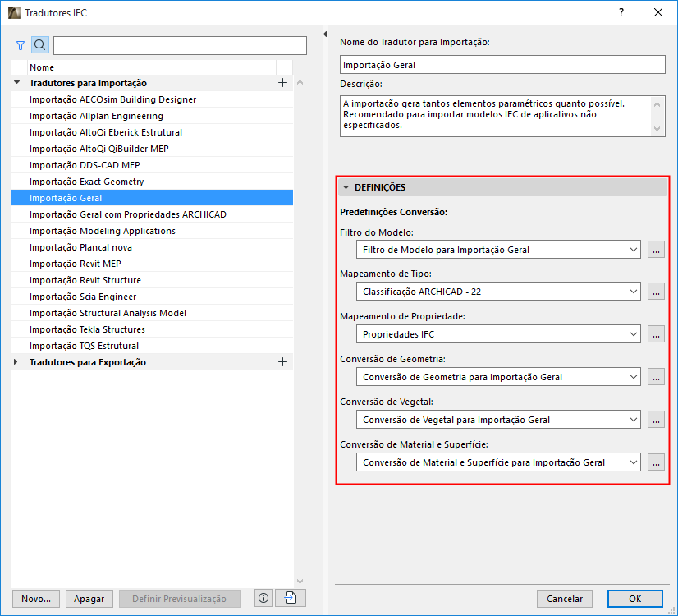The width and height of the screenshot is (678, 616).
Task: Click the translator search input field
Action: pos(180,45)
